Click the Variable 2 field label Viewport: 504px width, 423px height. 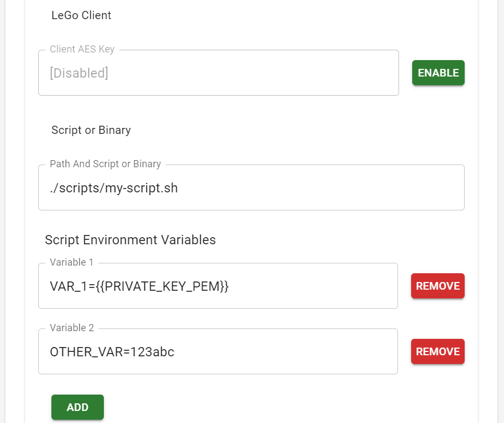coord(71,328)
